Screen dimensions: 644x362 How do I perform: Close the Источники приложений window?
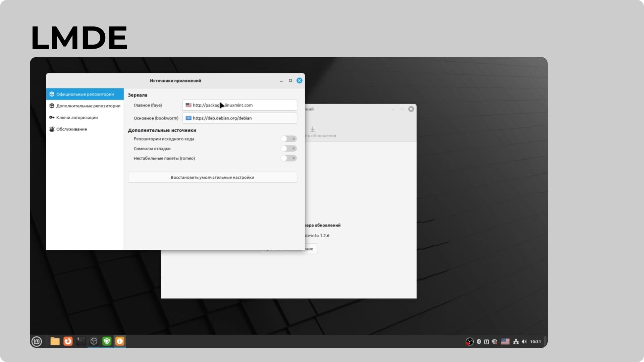[300, 80]
